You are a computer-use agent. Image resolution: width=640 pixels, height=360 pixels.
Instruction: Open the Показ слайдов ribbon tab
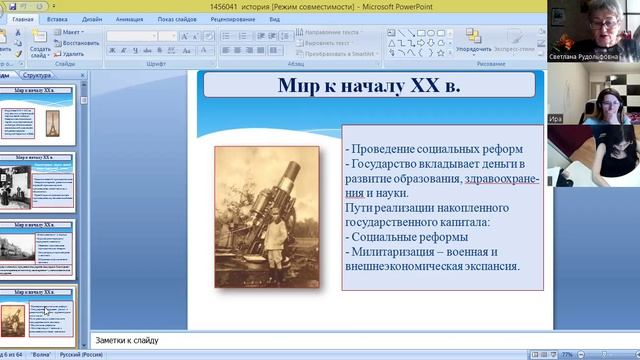[x=177, y=19]
